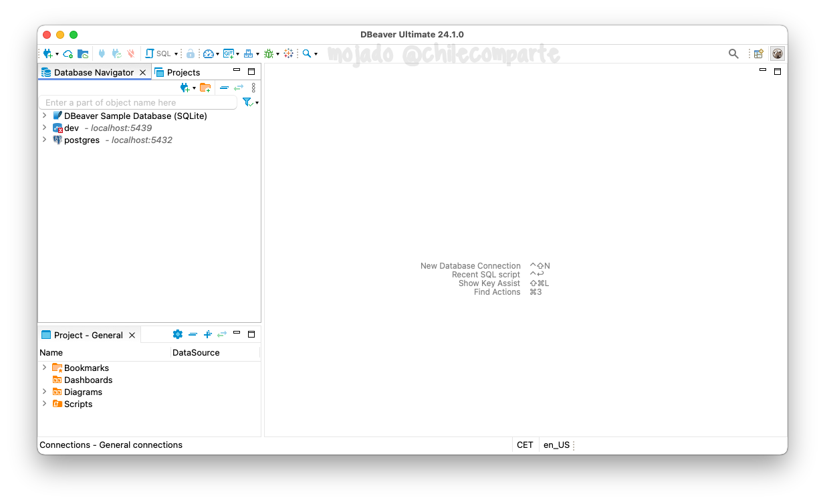The height and width of the screenshot is (504, 825).
Task: Collapse all nodes in Database Navigator
Action: point(224,88)
